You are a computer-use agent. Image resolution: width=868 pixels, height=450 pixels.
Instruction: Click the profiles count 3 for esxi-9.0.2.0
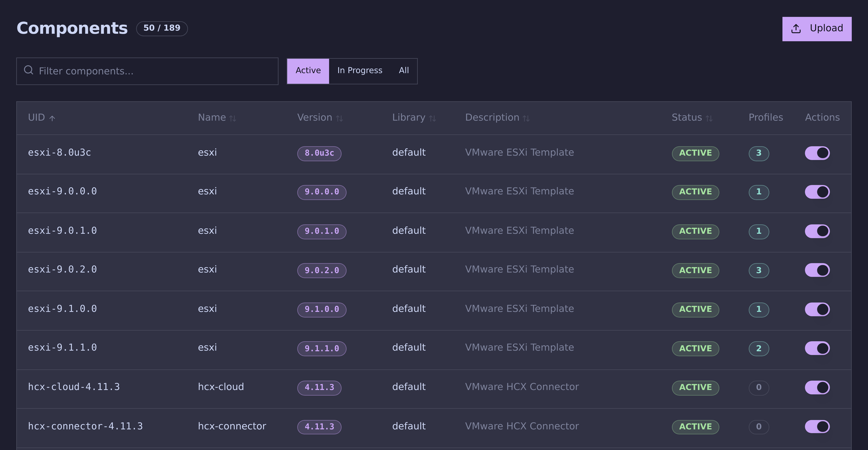pos(759,270)
